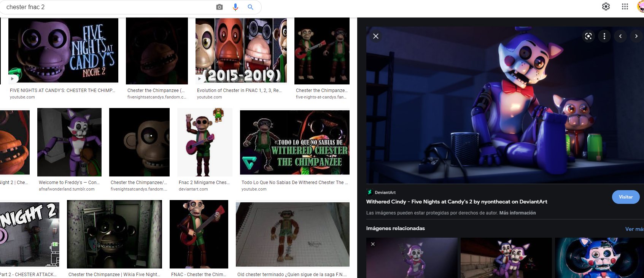Click the video play badge on Noche 2 thumbnail

click(x=13, y=79)
